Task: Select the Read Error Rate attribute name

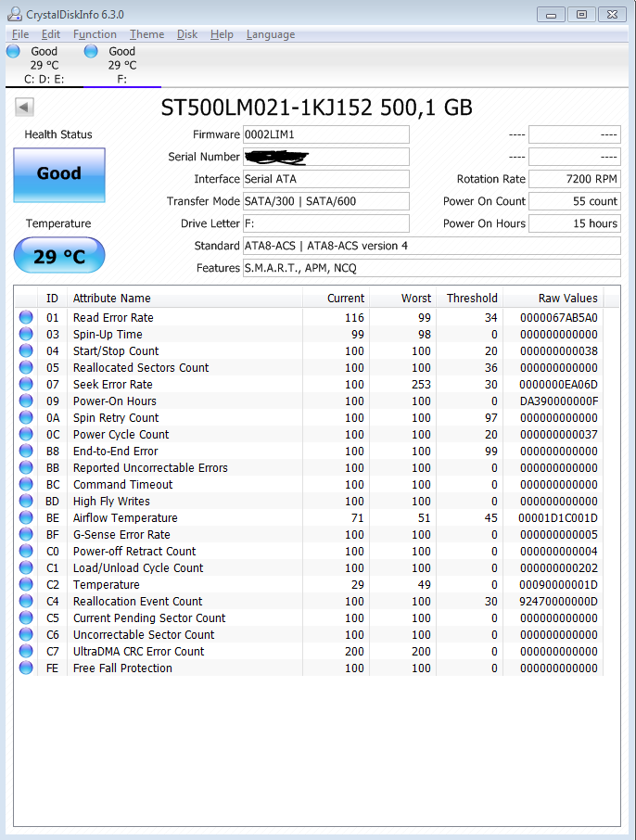Action: tap(113, 318)
